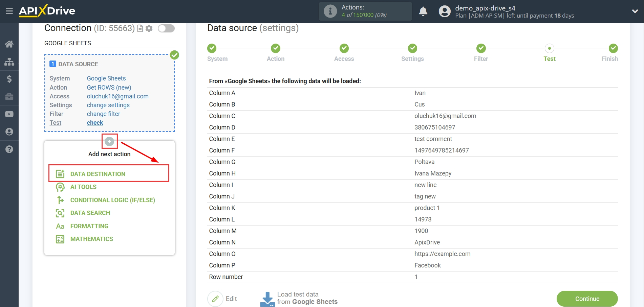Viewport: 644px width, 307px height.
Task: Click the data source green checkmark badge
Action: point(174,55)
